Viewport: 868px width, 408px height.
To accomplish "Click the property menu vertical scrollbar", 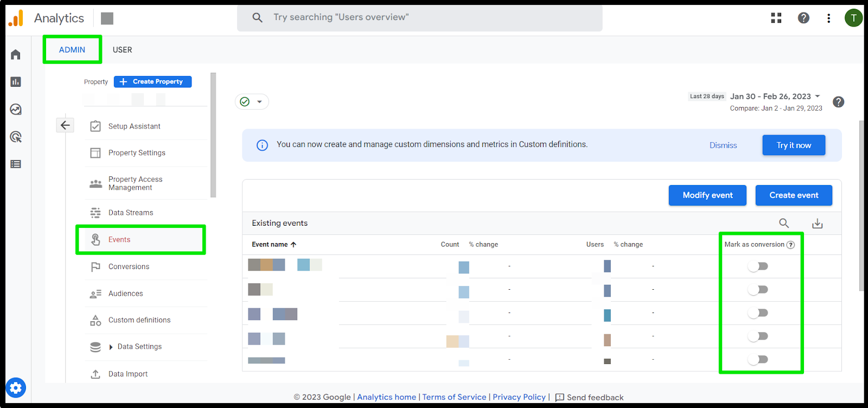I will click(x=213, y=136).
